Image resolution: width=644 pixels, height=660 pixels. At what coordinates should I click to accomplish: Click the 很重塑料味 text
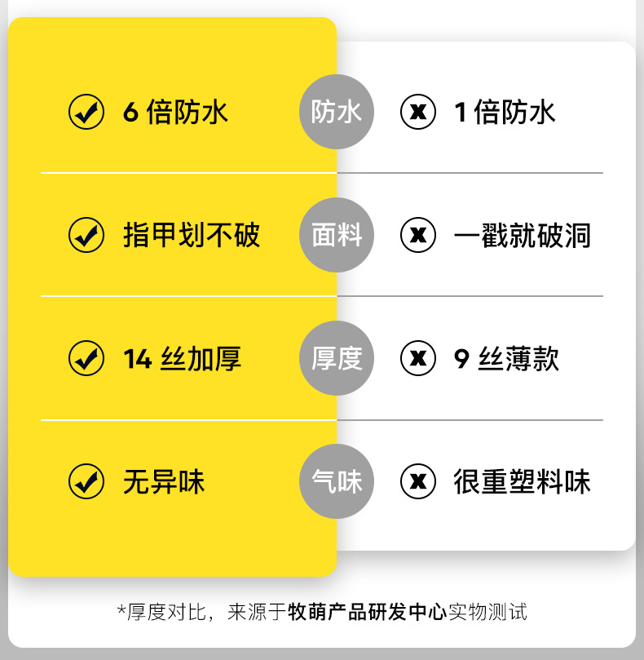(x=522, y=481)
